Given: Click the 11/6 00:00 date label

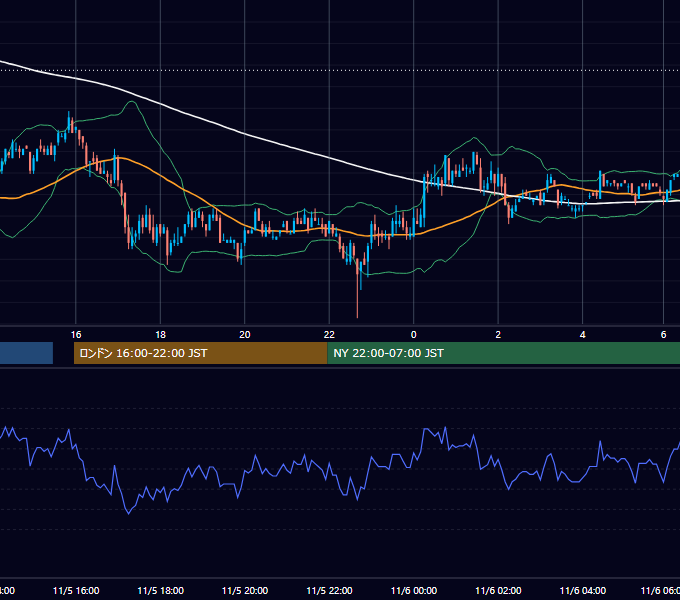Looking at the screenshot, I should [414, 590].
